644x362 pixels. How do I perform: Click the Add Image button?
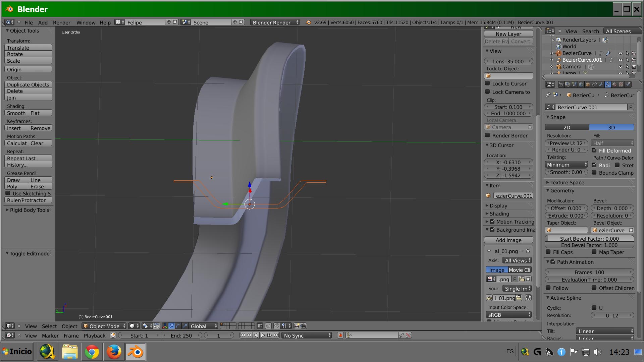tap(508, 240)
